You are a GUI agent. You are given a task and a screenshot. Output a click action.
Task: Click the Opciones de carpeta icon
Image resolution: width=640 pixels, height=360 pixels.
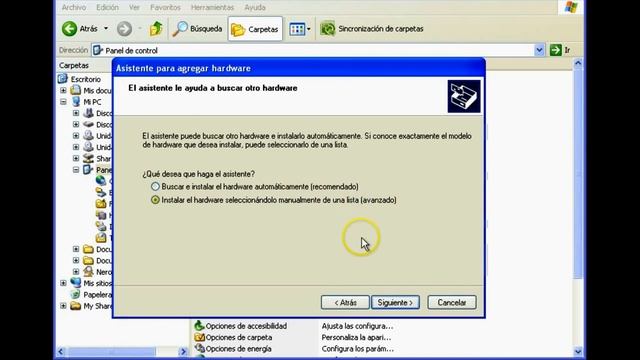pyautogui.click(x=199, y=337)
